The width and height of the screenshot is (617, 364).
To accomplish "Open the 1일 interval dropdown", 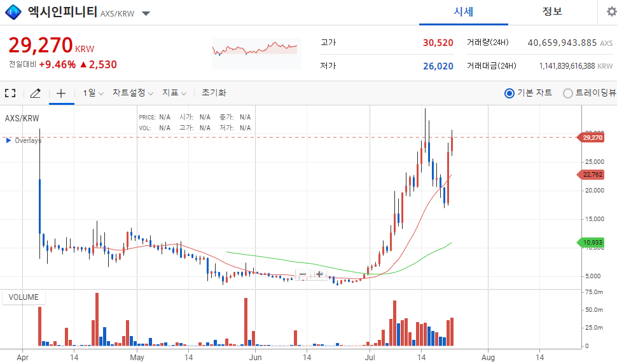I will tap(93, 93).
